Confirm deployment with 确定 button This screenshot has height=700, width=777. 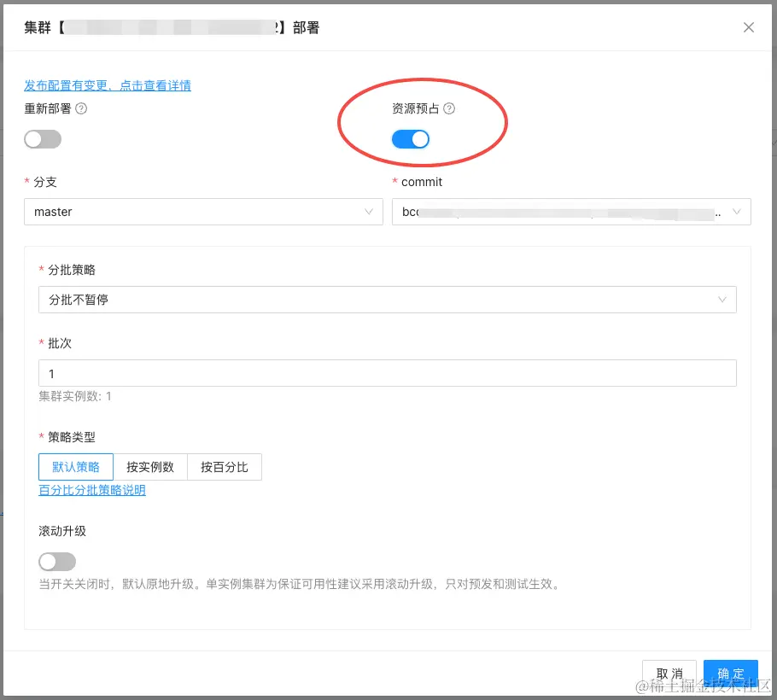731,674
